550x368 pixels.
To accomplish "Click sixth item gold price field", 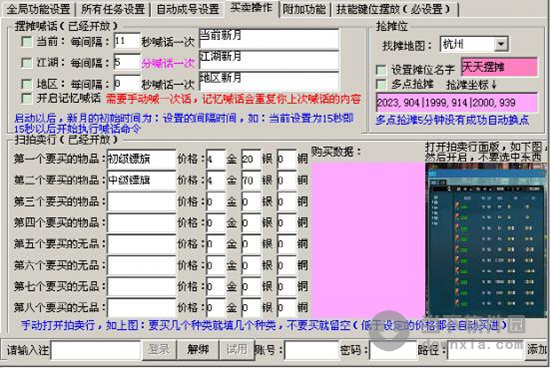I will (x=215, y=265).
